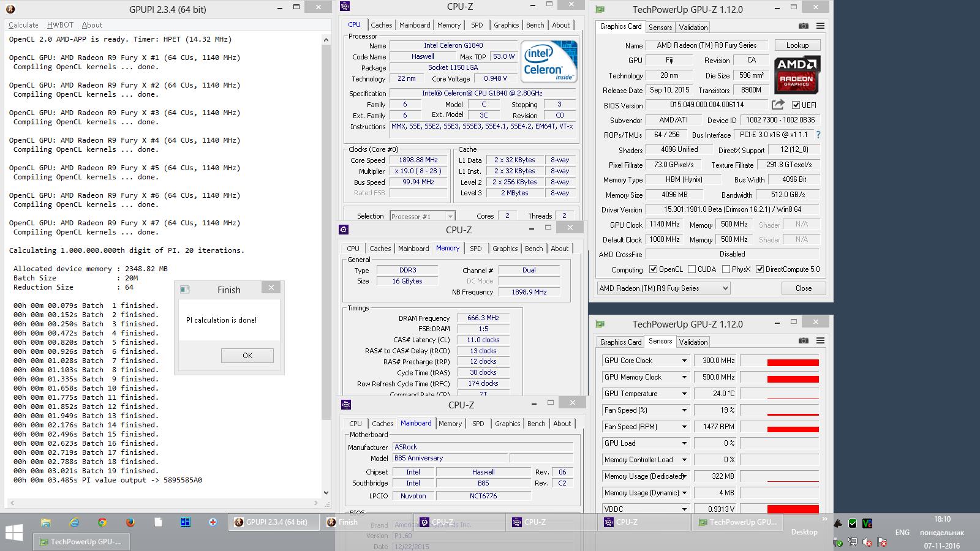
Task: Click the screenshot camera icon in GPU-Z Graphics Card window
Action: (x=804, y=26)
